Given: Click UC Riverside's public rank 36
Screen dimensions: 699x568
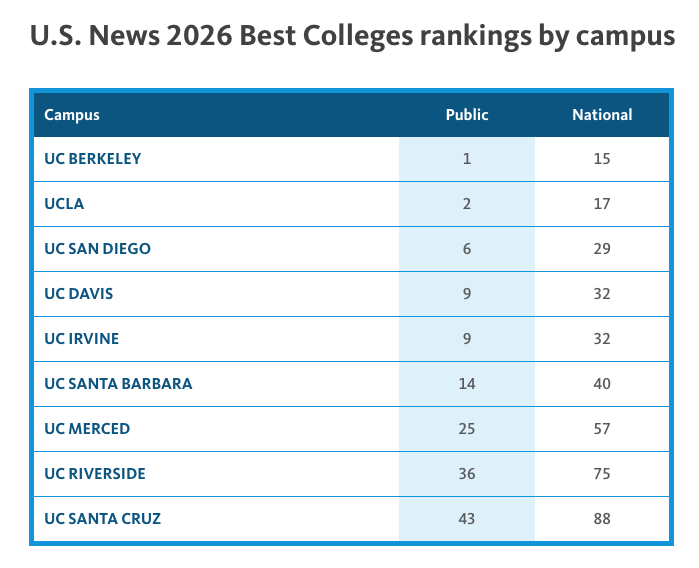Looking at the screenshot, I should click(467, 473).
